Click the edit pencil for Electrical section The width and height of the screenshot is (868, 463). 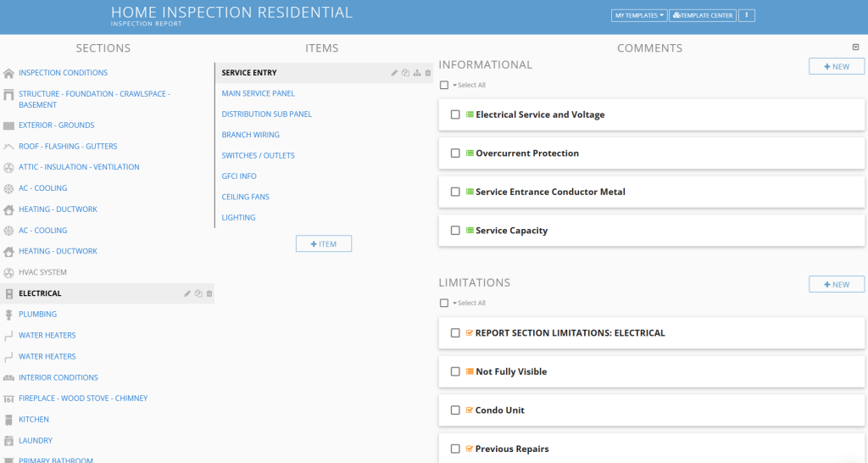click(187, 293)
